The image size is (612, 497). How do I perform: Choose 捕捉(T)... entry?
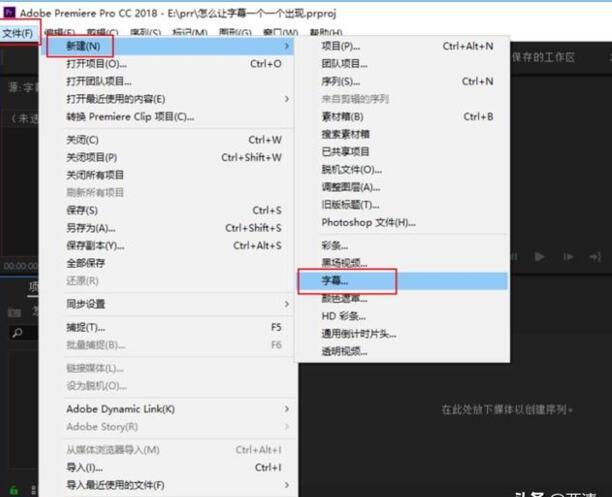[x=168, y=327]
